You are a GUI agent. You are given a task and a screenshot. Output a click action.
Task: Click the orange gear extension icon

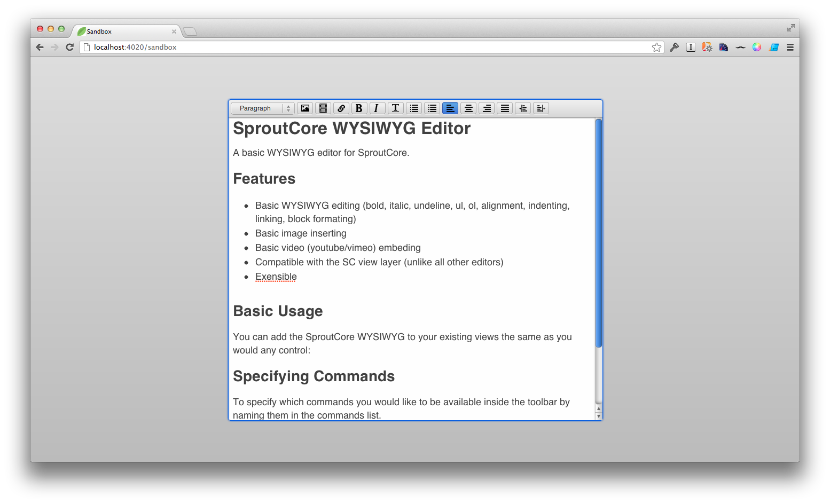(x=707, y=47)
